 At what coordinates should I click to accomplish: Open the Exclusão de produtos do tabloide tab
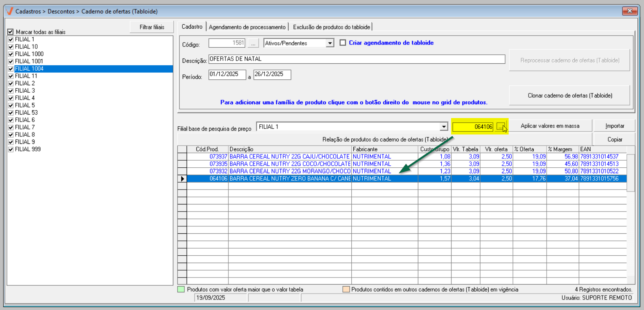tap(331, 27)
